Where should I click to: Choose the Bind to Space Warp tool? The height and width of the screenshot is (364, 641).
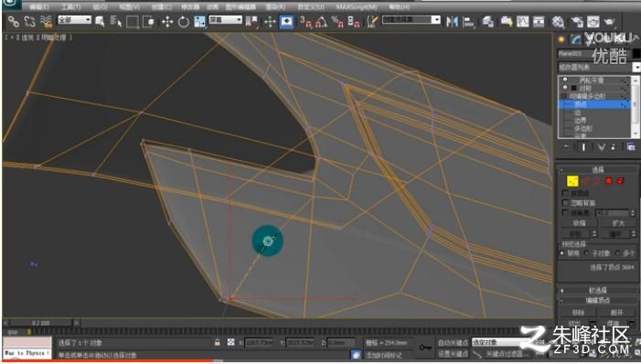click(x=47, y=22)
